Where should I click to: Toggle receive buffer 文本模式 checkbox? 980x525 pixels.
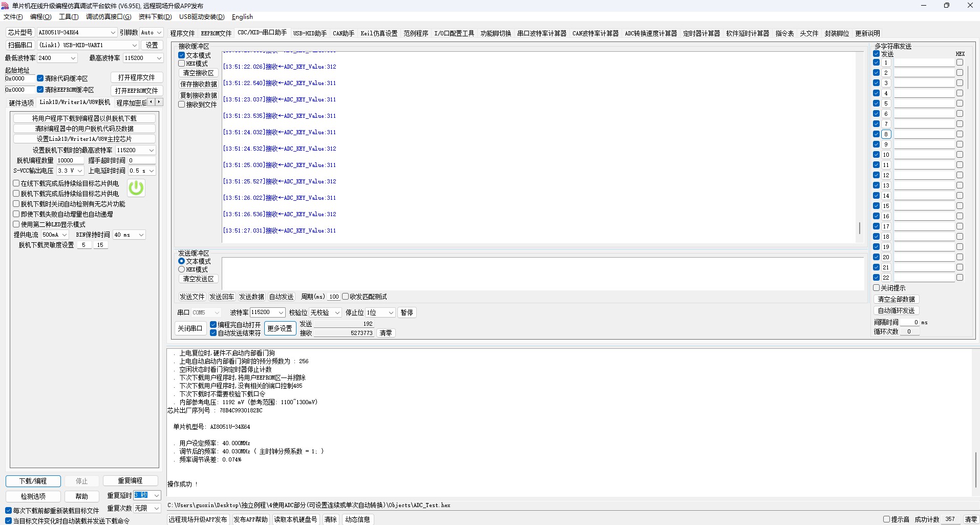coord(182,55)
